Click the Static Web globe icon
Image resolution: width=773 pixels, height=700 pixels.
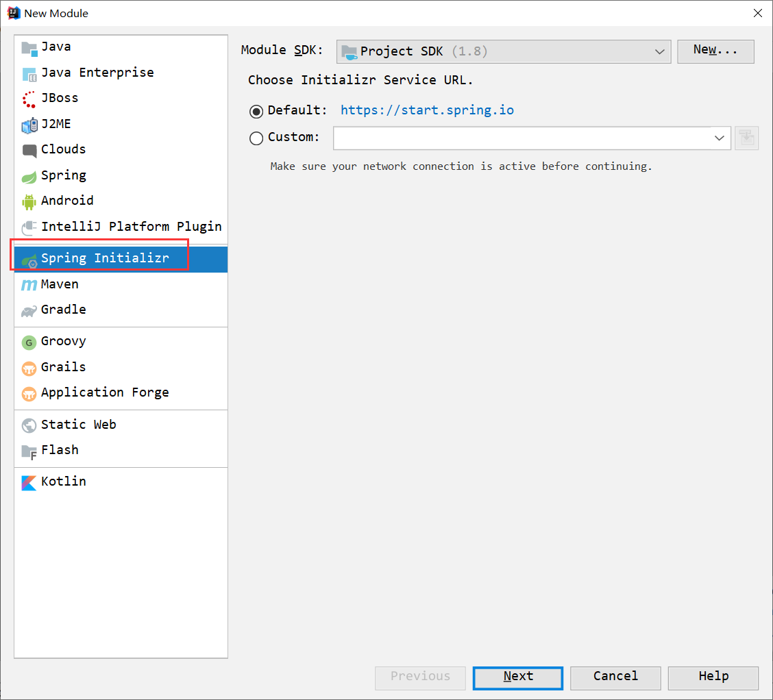29,425
